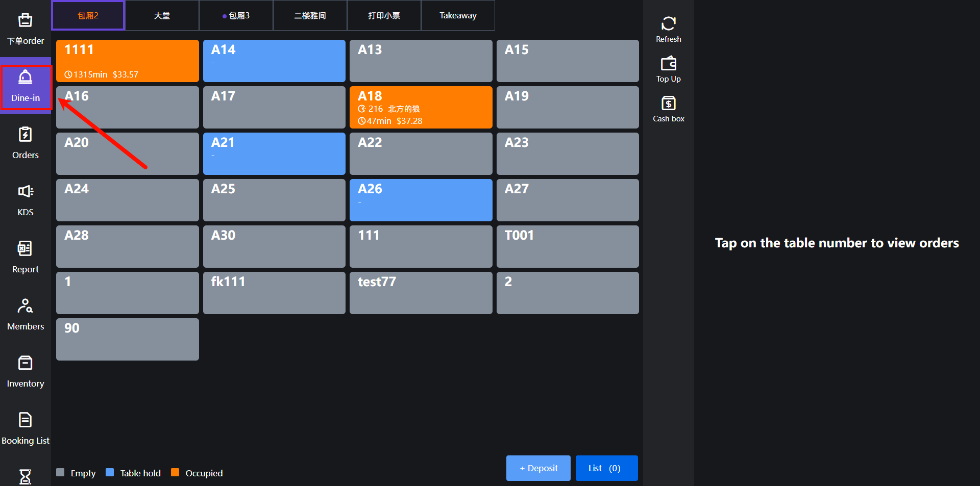Open the 下单order sidebar icon

coord(25,21)
